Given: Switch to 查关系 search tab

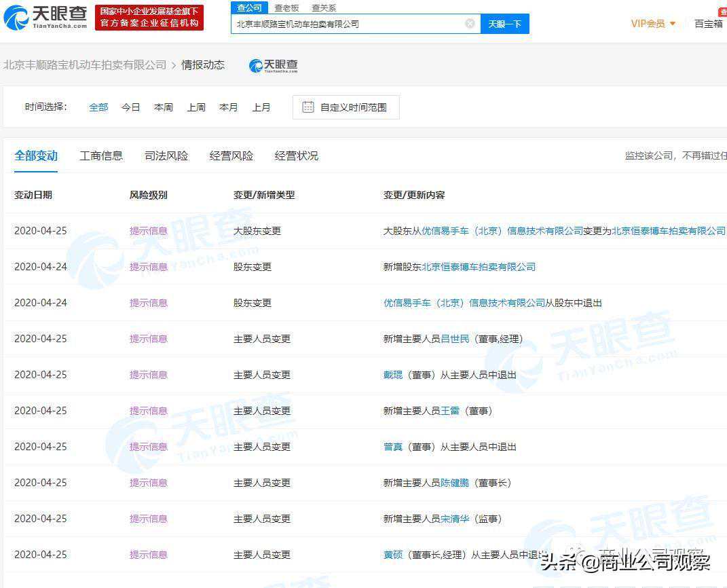Looking at the screenshot, I should 324,7.
